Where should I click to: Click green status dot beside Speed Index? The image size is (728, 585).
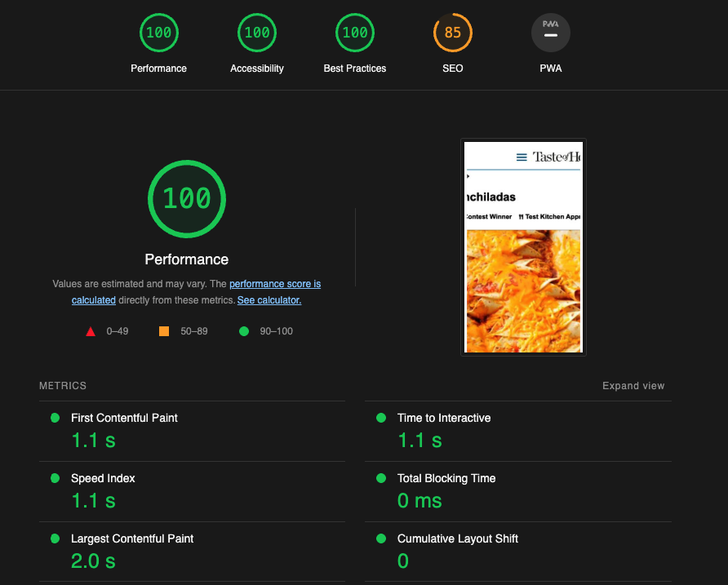point(55,478)
